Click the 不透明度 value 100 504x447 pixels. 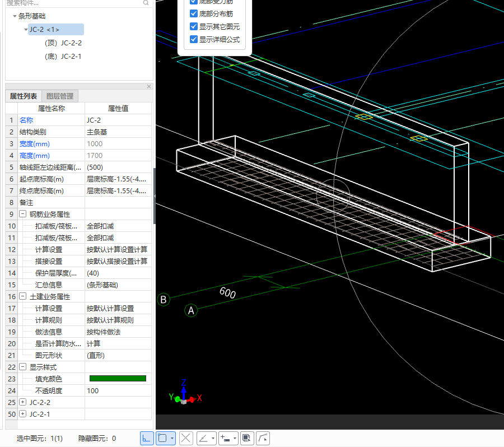coord(118,391)
